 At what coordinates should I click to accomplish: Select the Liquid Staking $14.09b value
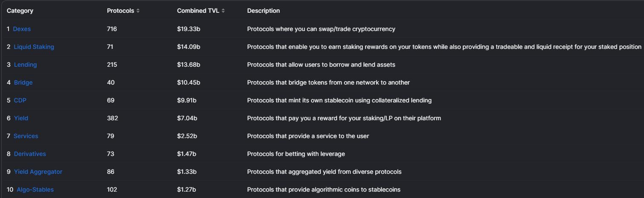coord(189,47)
